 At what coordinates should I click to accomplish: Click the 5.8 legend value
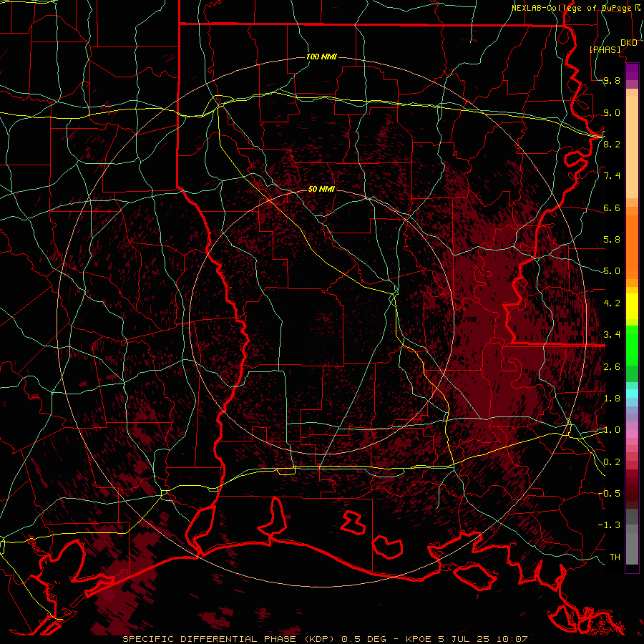612,240
